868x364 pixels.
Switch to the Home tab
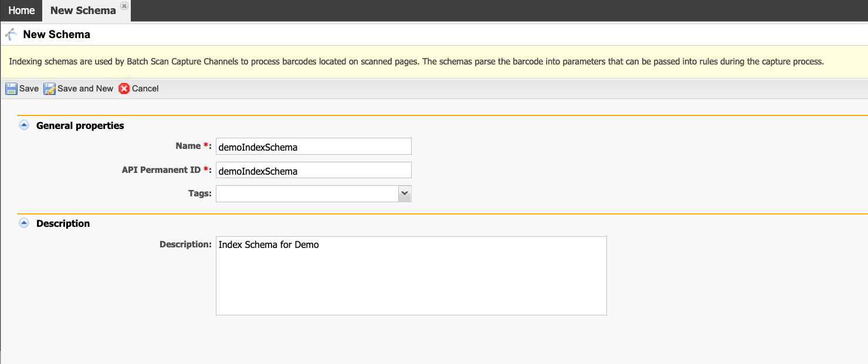(x=21, y=11)
